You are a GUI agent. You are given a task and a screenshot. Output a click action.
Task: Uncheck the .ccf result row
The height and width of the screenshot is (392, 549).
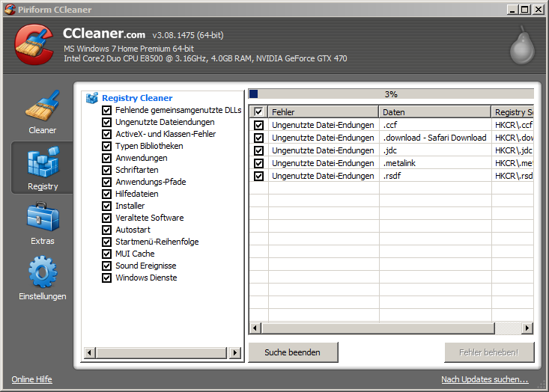pyautogui.click(x=258, y=125)
